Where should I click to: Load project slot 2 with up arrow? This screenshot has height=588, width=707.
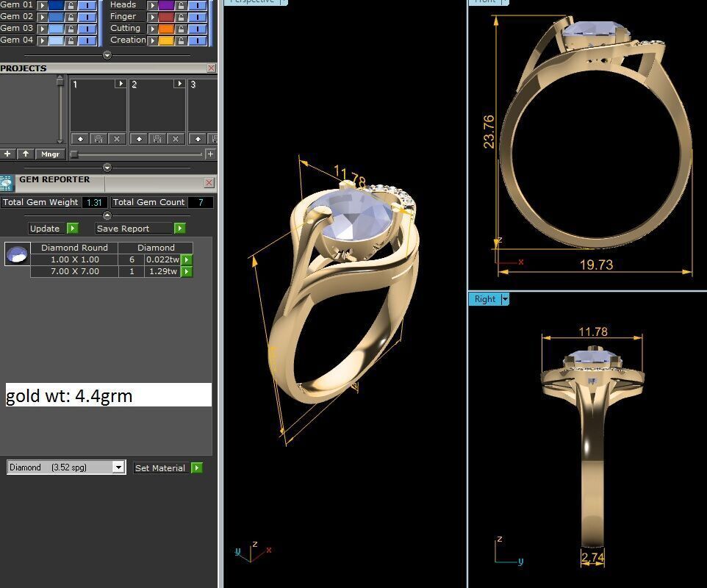139,139
